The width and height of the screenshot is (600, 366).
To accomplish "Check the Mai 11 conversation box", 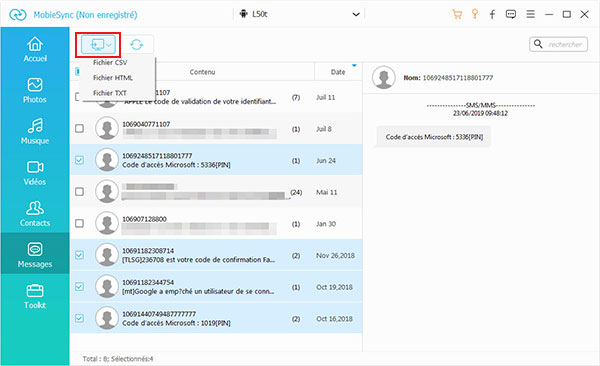I will tap(79, 191).
